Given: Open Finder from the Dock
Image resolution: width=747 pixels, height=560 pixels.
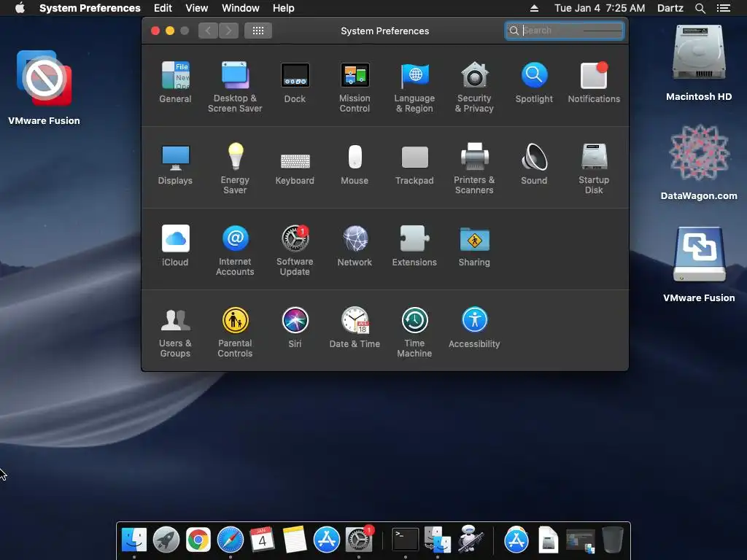Looking at the screenshot, I should tap(134, 540).
